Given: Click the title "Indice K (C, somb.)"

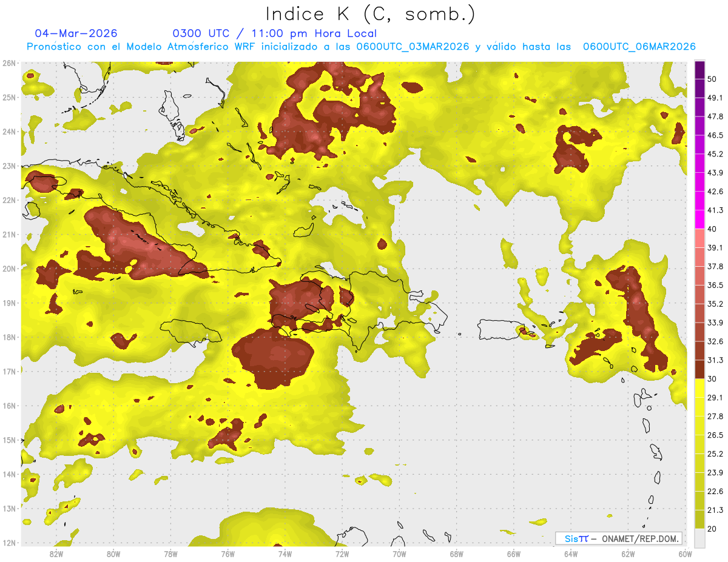Looking at the screenshot, I should [370, 14].
